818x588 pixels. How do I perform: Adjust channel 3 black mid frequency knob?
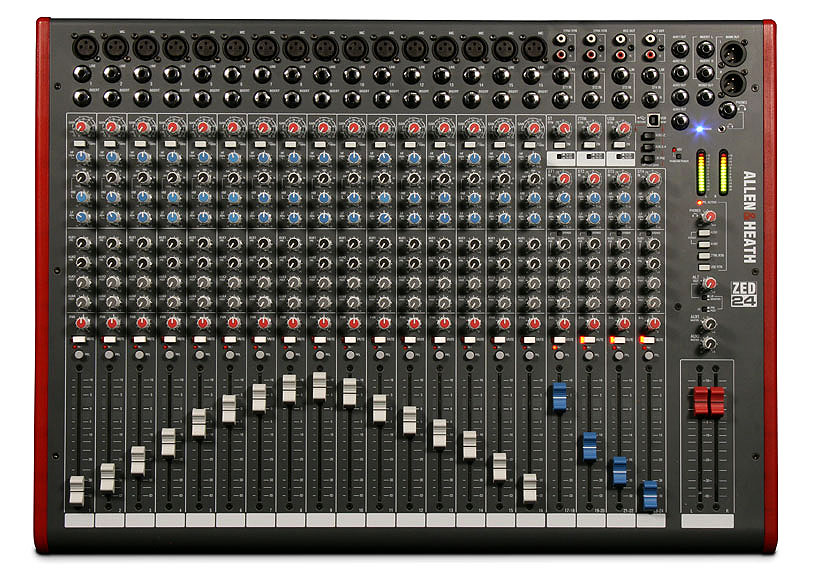(x=142, y=177)
